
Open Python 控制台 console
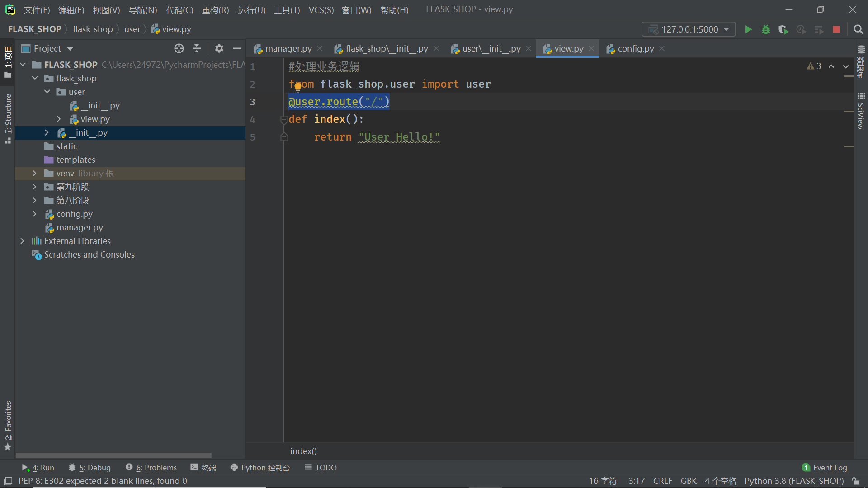point(260,468)
